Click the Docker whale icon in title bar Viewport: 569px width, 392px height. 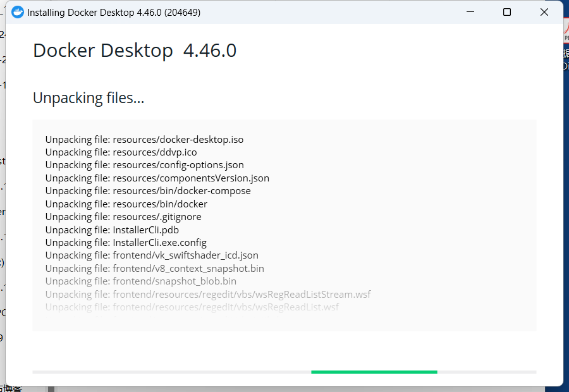(x=18, y=13)
